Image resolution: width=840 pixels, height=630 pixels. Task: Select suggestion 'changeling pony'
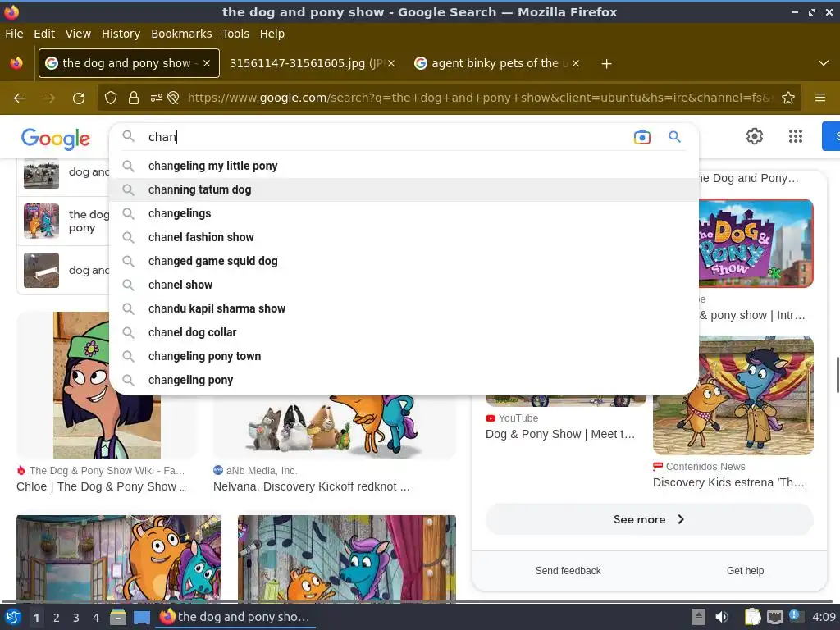point(404,380)
